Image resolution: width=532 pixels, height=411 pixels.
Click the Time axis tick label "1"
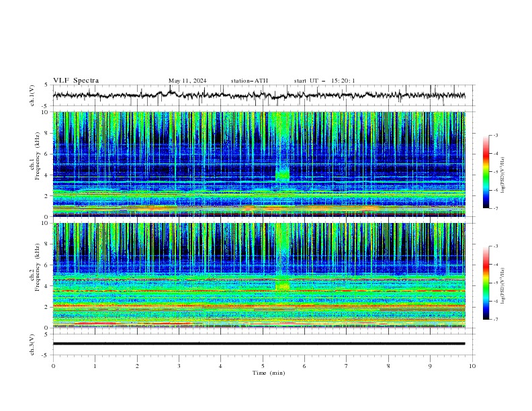(95, 366)
